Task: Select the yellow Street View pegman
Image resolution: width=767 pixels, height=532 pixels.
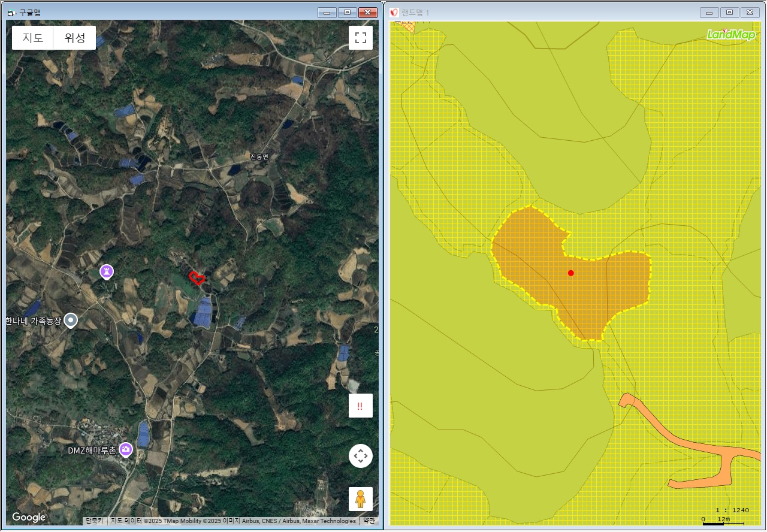Action: (360, 498)
